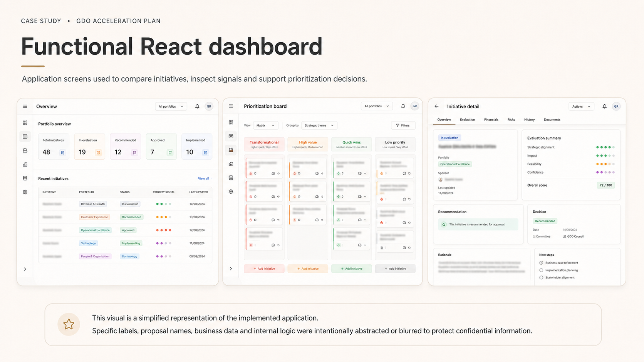Screen dimensions: 644x362
Task: Click the Implementing status tag in the table
Action: [x=131, y=243]
